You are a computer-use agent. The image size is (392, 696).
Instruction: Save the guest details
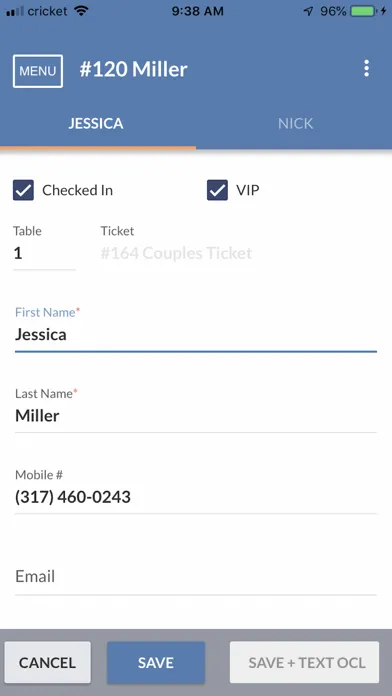click(156, 663)
